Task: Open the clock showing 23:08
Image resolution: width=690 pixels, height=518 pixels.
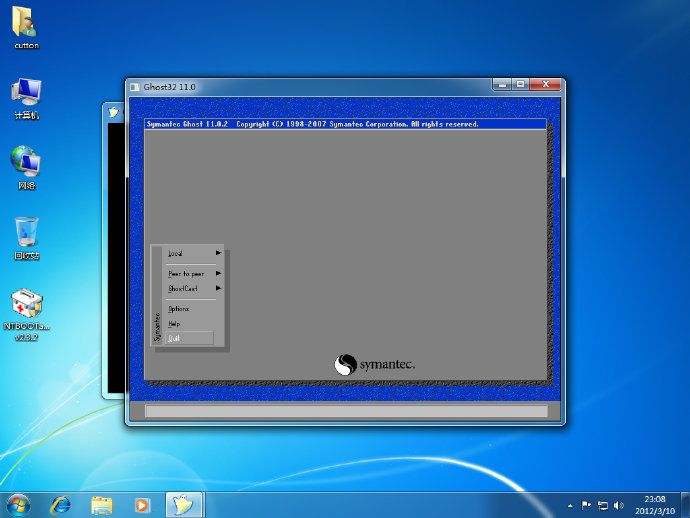Action: tap(655, 505)
